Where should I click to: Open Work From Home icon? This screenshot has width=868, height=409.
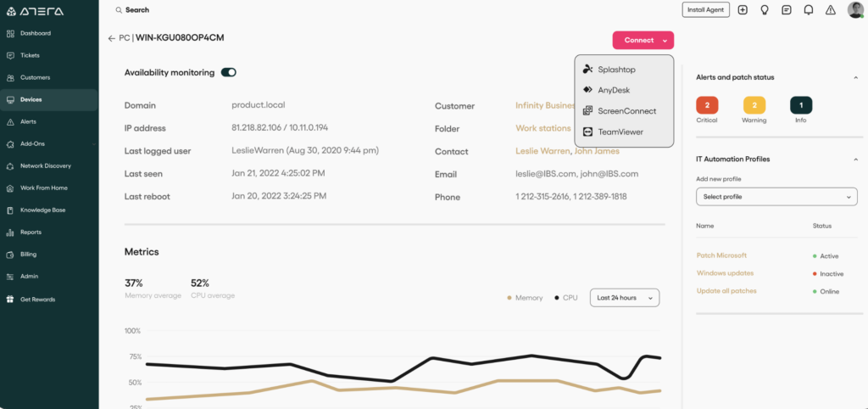10,188
